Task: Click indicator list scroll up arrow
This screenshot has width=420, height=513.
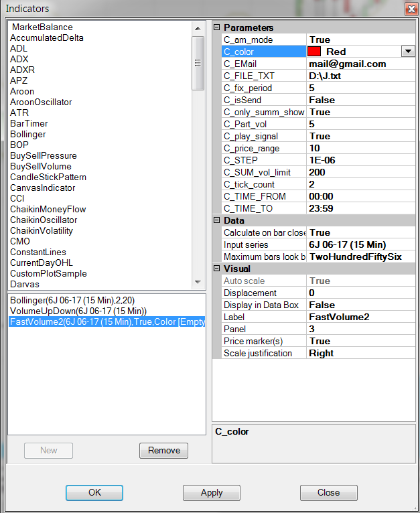Action: click(x=198, y=29)
